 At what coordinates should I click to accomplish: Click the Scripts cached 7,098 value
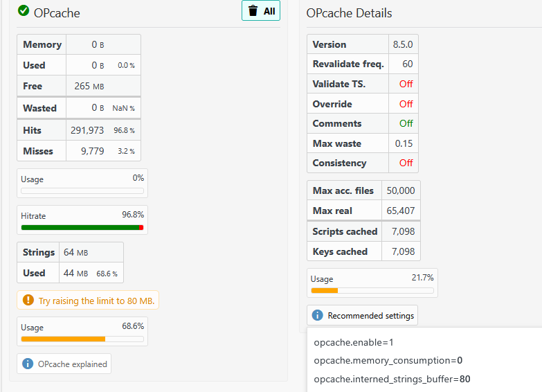(x=403, y=231)
